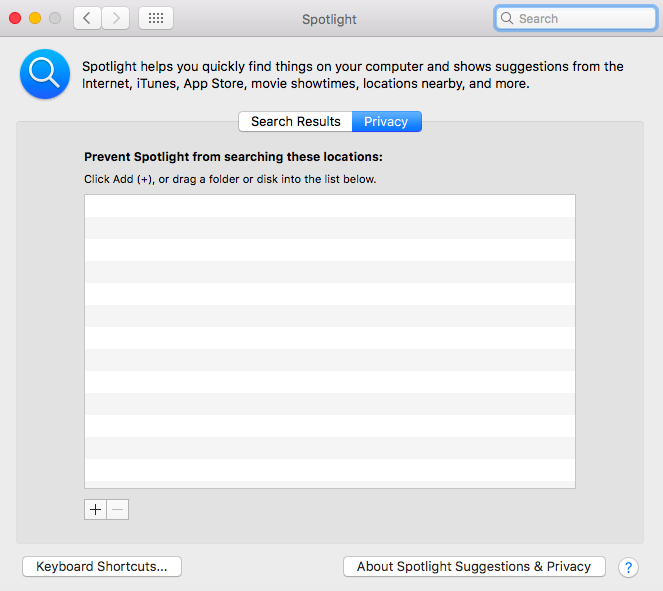The image size is (663, 591).
Task: Close the Spotlight window
Action: 15,18
